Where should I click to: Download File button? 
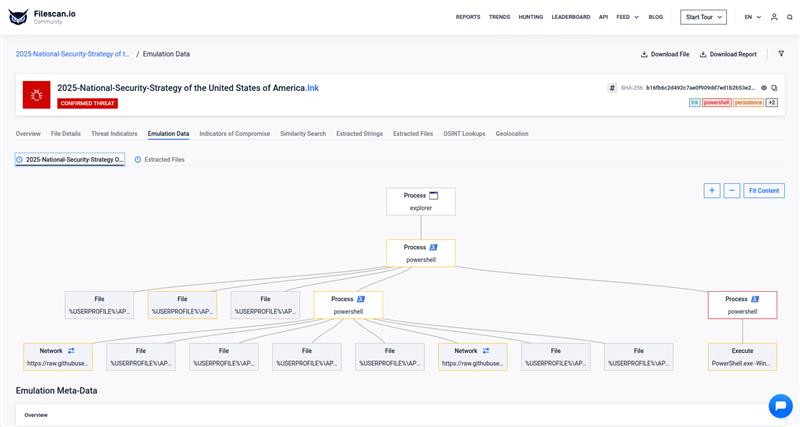pyautogui.click(x=665, y=54)
